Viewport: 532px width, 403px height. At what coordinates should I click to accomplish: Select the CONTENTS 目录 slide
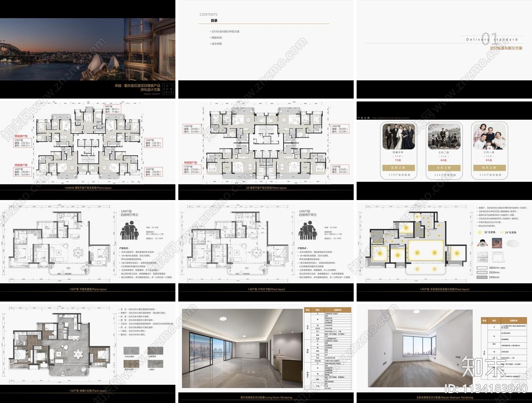pos(266,49)
